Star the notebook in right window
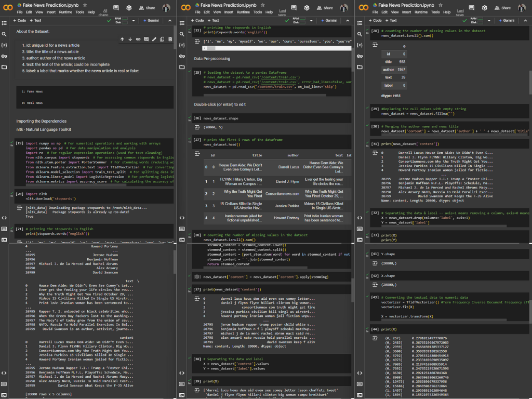The height and width of the screenshot is (399, 532). point(441,5)
